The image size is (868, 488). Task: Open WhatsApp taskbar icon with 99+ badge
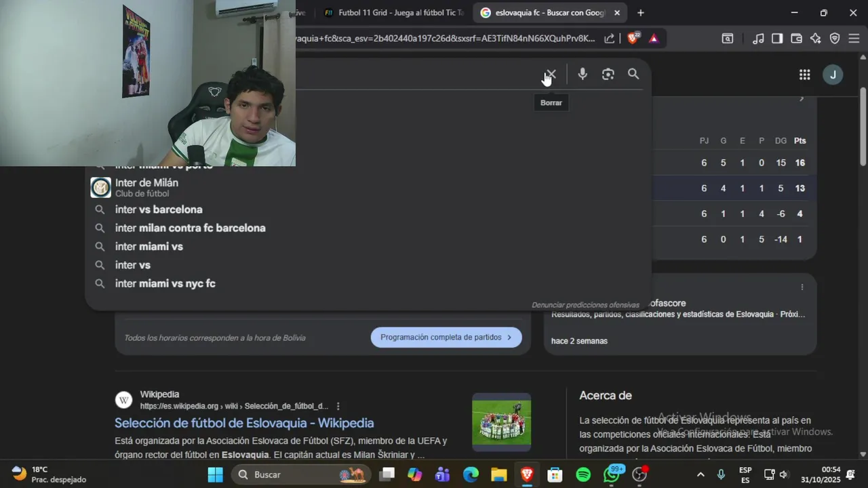click(612, 474)
